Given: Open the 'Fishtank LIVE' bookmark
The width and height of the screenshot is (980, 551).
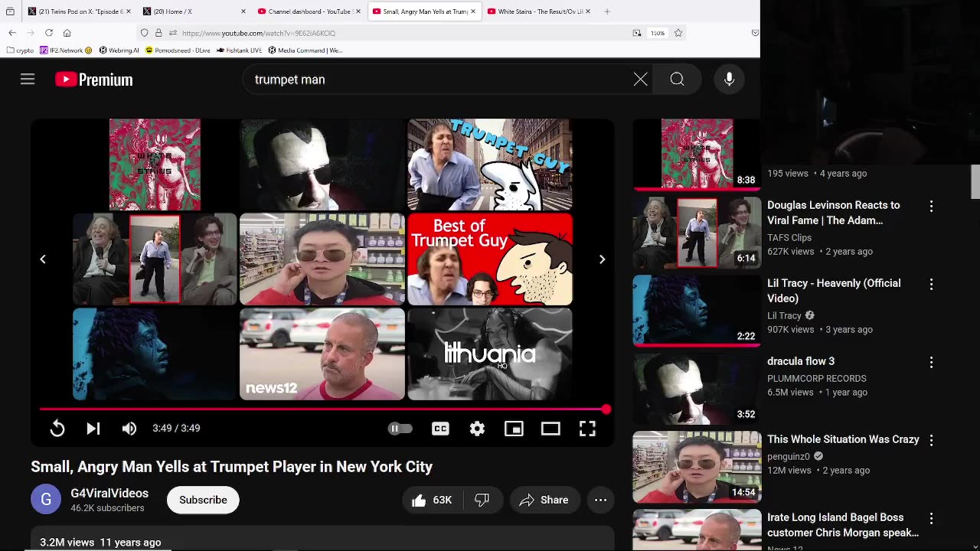Looking at the screenshot, I should pos(239,51).
